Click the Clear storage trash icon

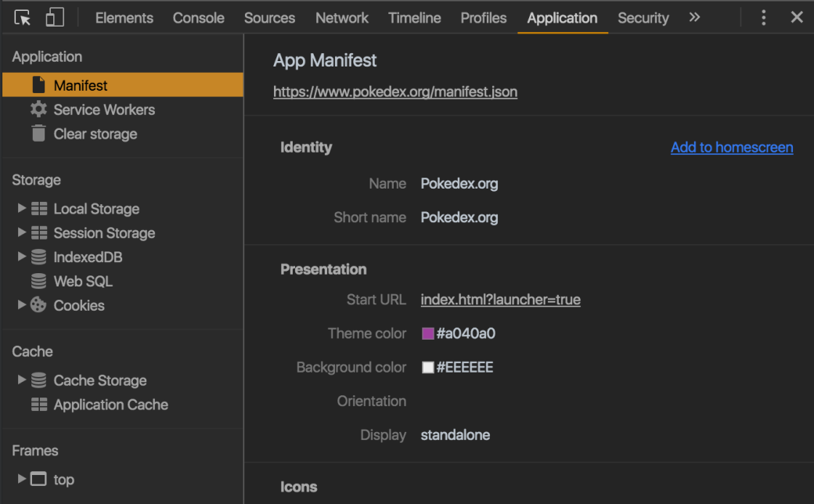38,133
